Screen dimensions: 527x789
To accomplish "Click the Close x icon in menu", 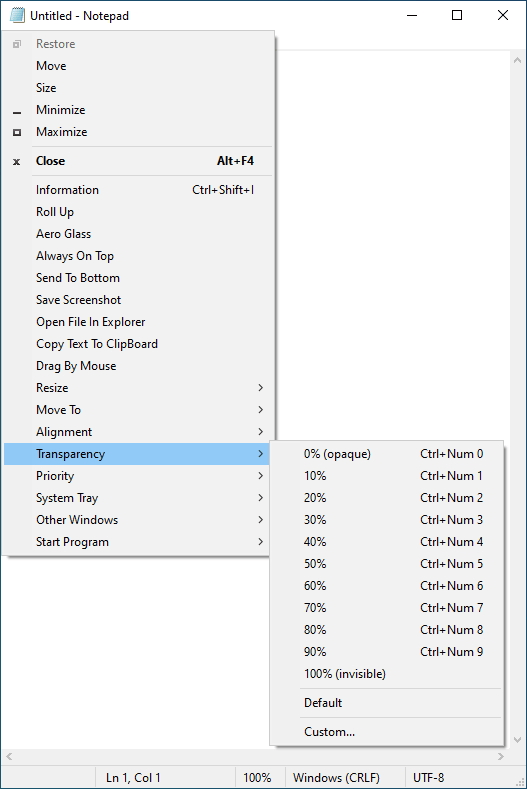I will [x=17, y=162].
